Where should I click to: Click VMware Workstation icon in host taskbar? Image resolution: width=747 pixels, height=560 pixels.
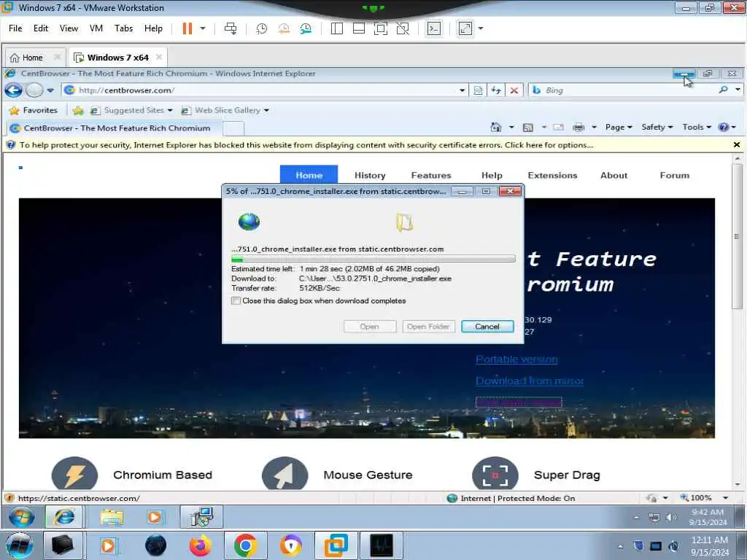click(x=336, y=545)
